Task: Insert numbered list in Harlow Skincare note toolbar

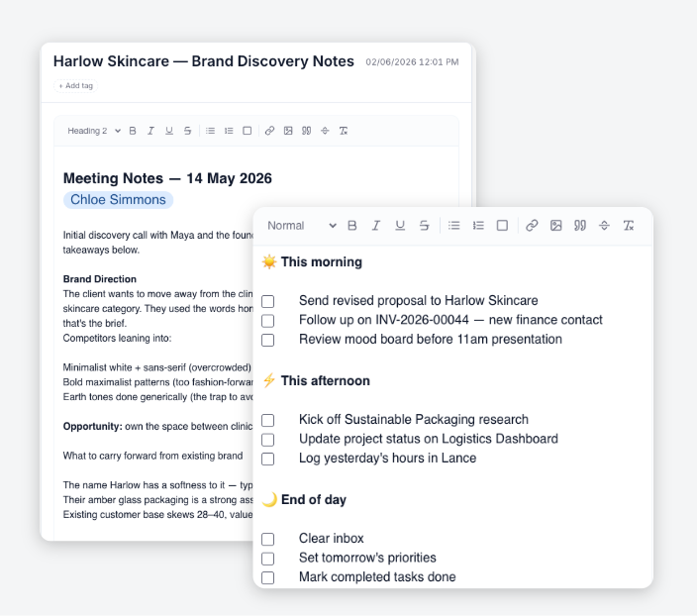Action: (229, 131)
